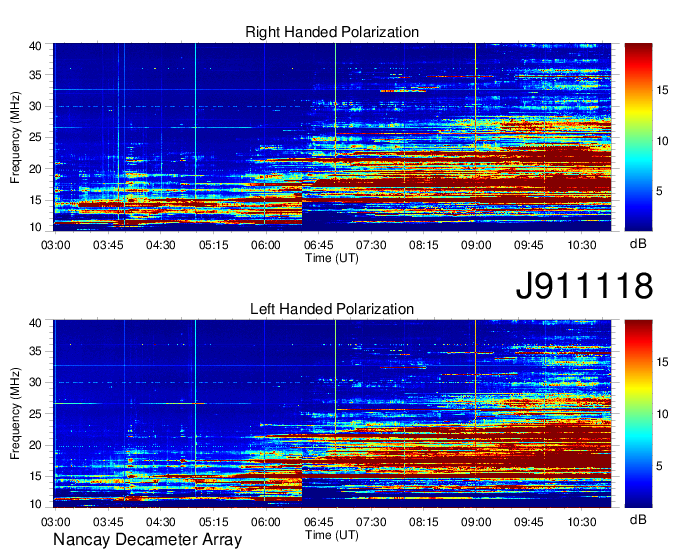Viewport: 680px width, 552px height.
Task: Click the "08:15" time tick of Left Handed plot
Action: (424, 522)
